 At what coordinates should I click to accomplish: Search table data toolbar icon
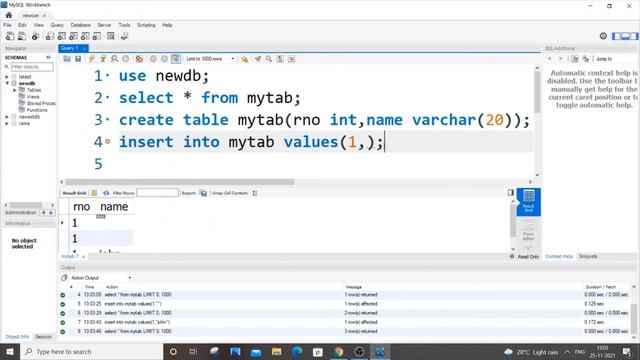point(111,36)
